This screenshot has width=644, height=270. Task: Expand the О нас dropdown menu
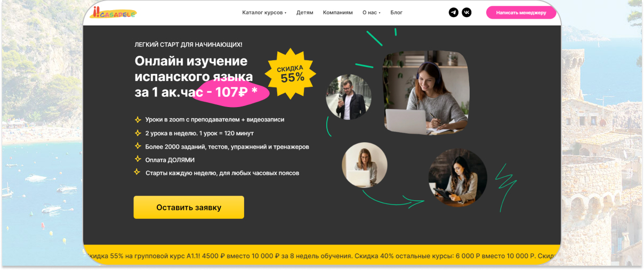click(372, 12)
